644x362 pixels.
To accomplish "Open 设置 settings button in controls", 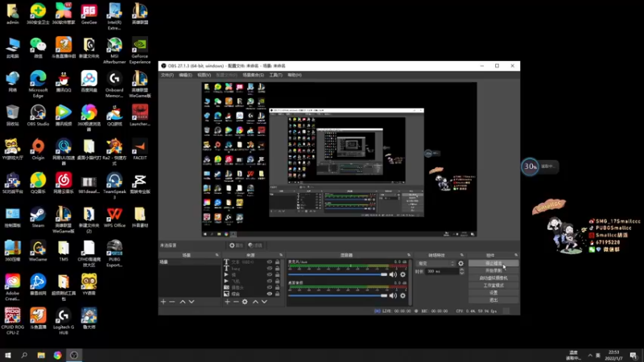I will [493, 293].
